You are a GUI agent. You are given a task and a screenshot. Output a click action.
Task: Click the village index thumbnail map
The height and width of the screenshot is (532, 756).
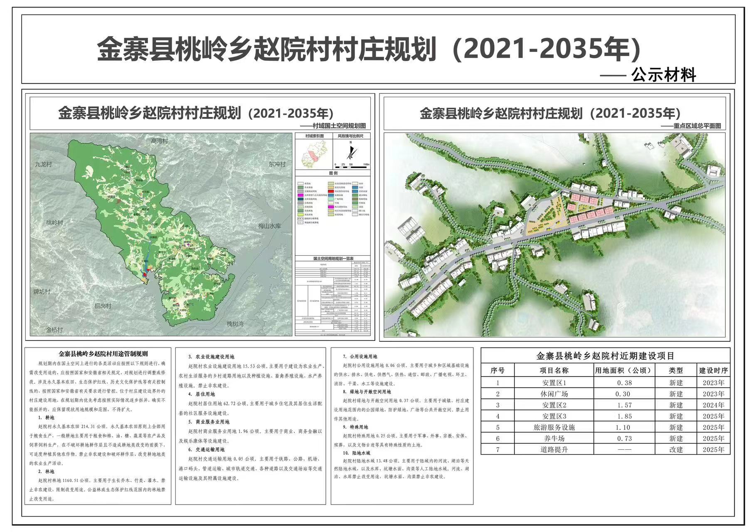[315, 154]
